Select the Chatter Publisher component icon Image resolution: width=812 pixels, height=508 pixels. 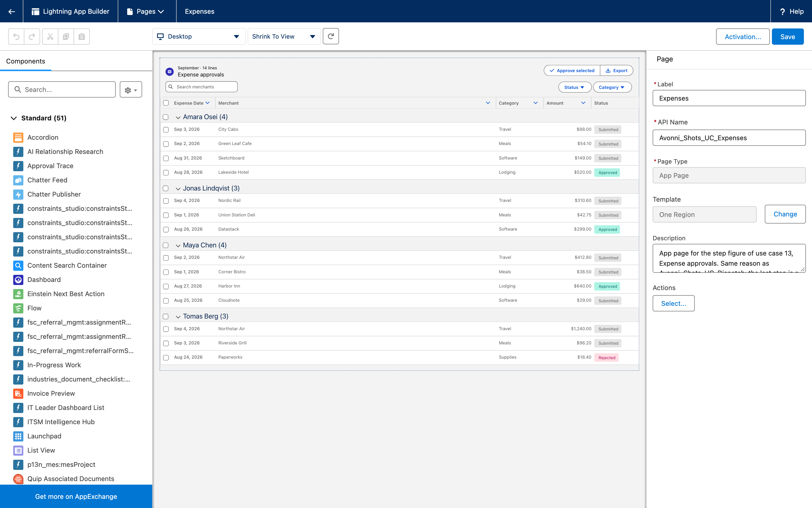[18, 194]
